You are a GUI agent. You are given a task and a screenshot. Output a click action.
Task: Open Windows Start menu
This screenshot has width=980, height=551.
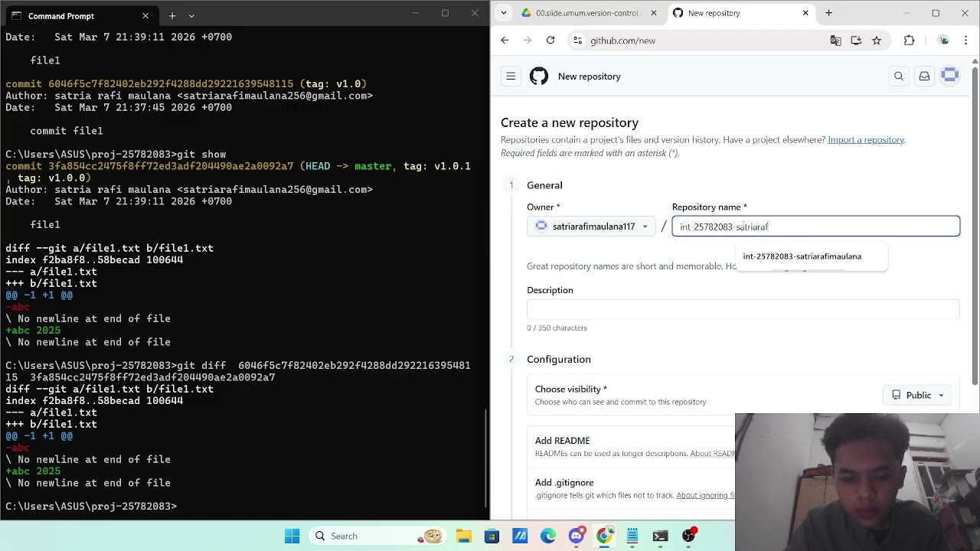coord(292,536)
